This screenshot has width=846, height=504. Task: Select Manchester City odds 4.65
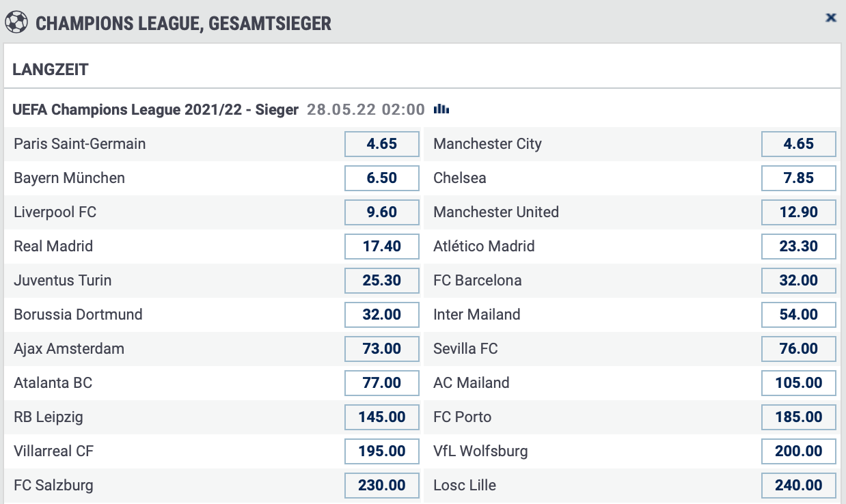click(x=798, y=144)
